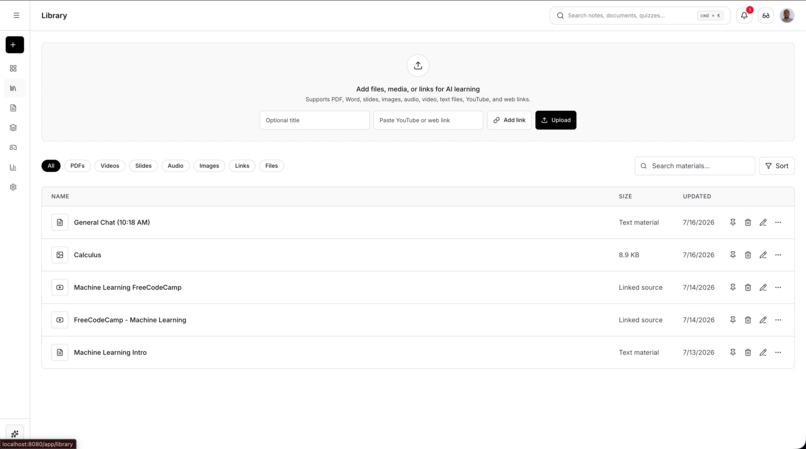Open the stacked layers sidebar icon
Viewport: 806px width, 449px height.
[13, 128]
